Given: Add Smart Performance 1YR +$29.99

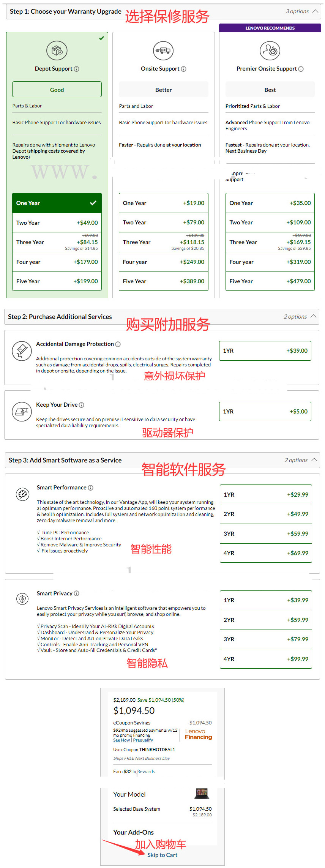Looking at the screenshot, I should [x=266, y=494].
